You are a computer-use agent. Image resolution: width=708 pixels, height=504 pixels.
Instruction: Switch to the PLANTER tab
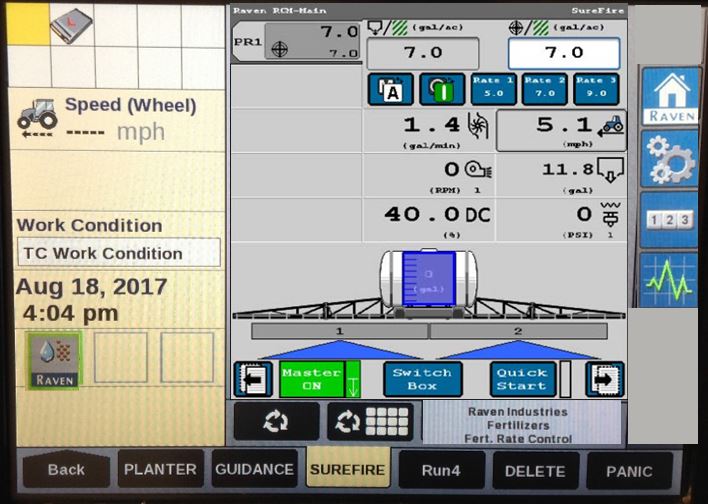[x=160, y=470]
